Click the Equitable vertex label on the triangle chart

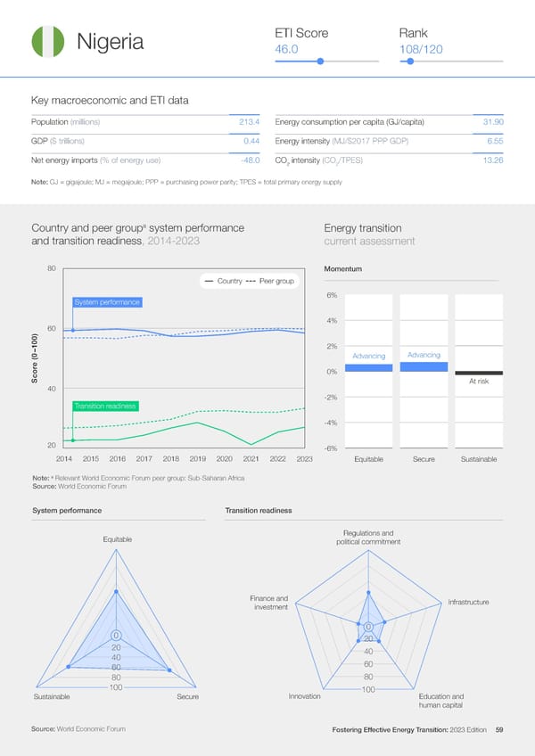pos(117,538)
